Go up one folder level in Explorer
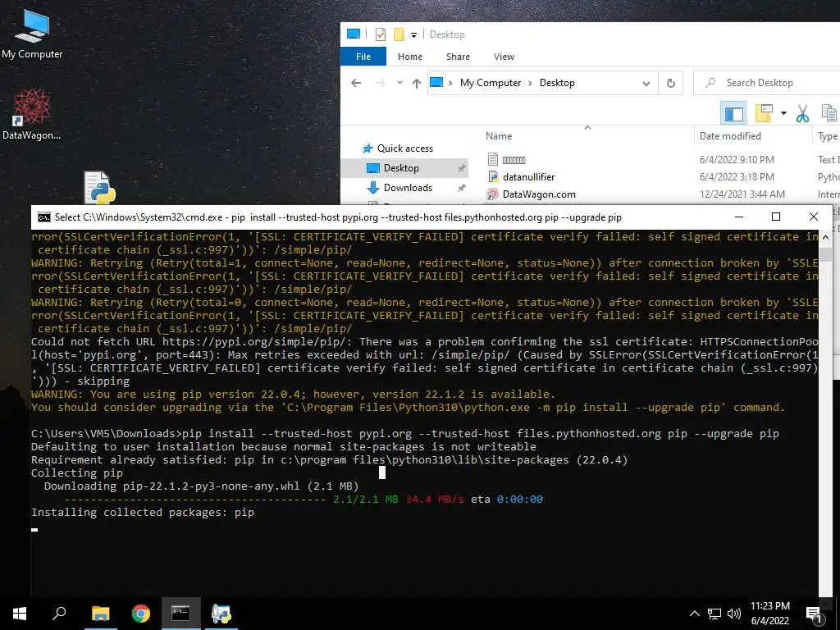The height and width of the screenshot is (630, 840). pyautogui.click(x=416, y=83)
